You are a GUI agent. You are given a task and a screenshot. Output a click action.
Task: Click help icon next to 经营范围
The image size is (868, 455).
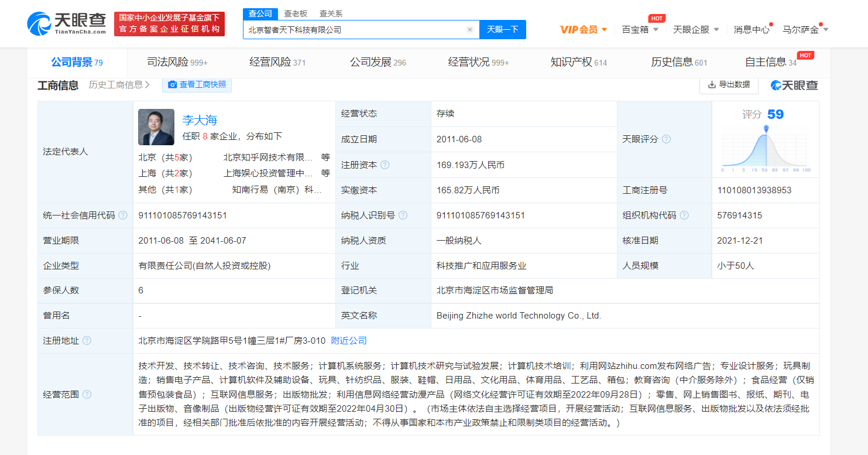[87, 395]
